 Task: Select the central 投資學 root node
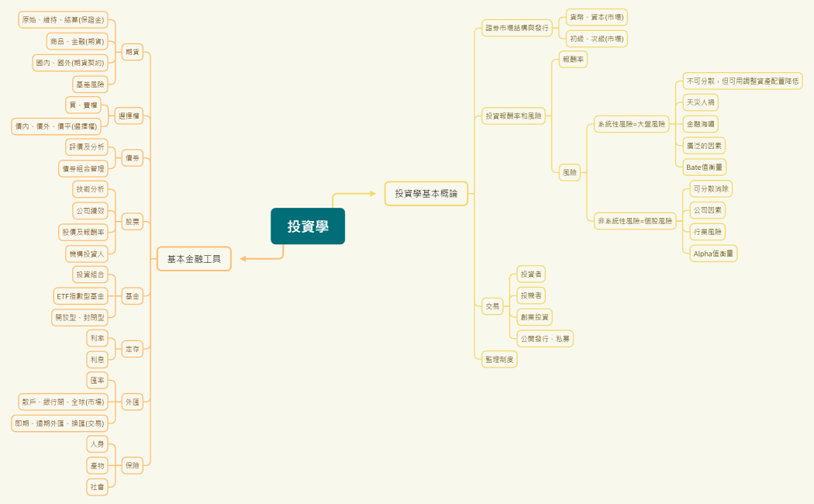tap(308, 226)
